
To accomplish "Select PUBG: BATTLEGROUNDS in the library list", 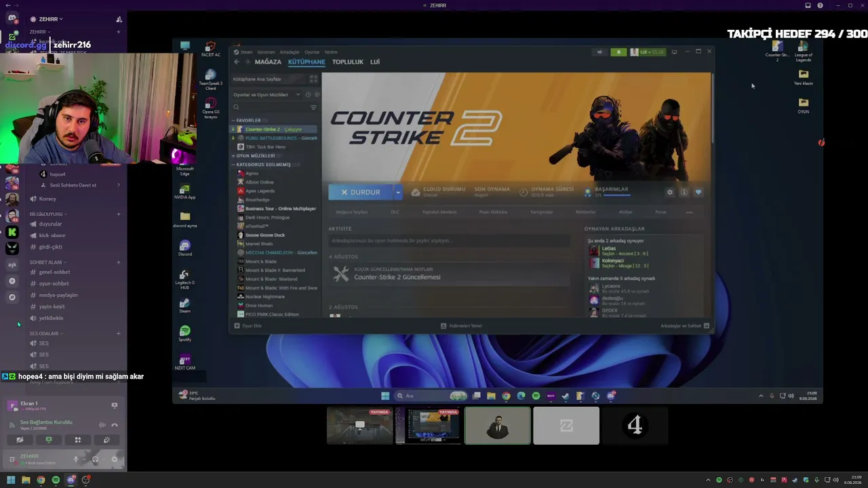I will 274,138.
